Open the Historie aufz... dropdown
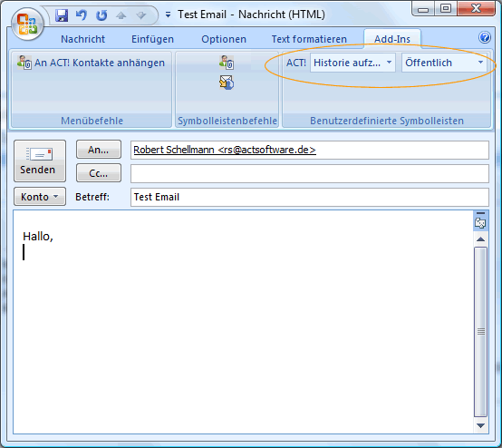 pyautogui.click(x=352, y=63)
